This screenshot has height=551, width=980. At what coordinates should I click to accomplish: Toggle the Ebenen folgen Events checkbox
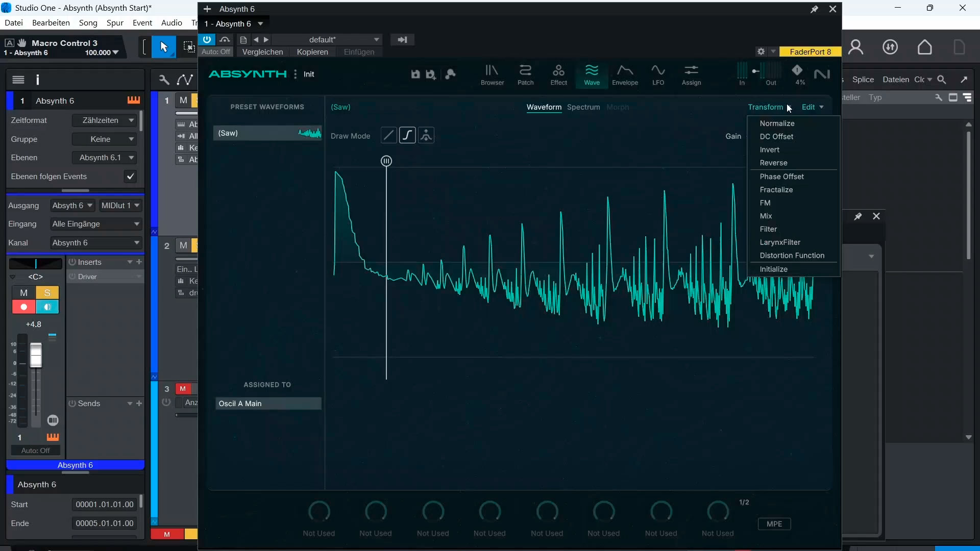click(x=130, y=177)
